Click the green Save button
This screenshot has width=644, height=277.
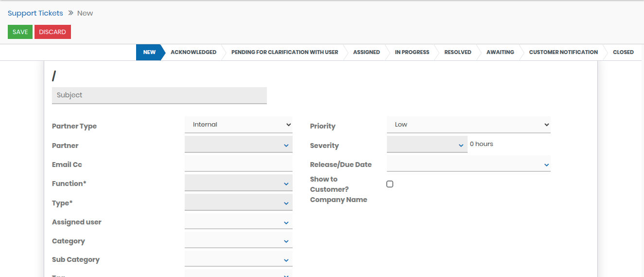click(20, 32)
